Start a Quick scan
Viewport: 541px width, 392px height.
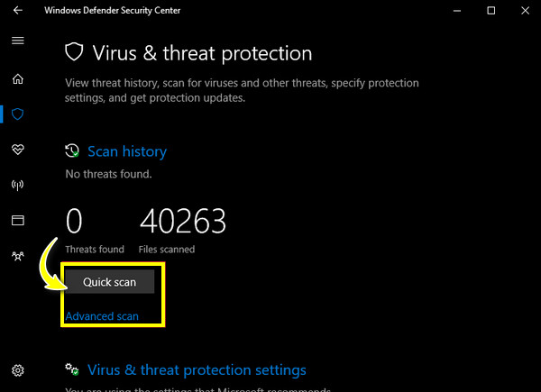coord(109,282)
